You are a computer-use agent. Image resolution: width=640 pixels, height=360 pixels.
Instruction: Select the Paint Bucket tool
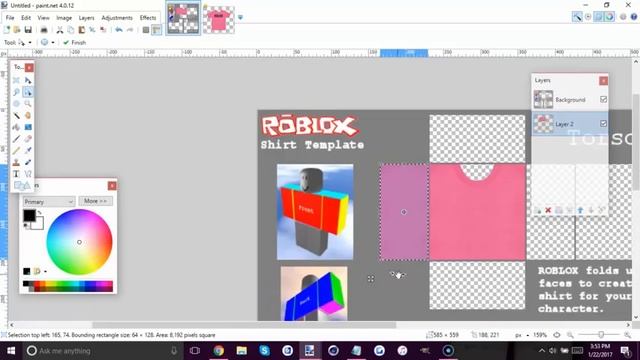[x=16, y=127]
